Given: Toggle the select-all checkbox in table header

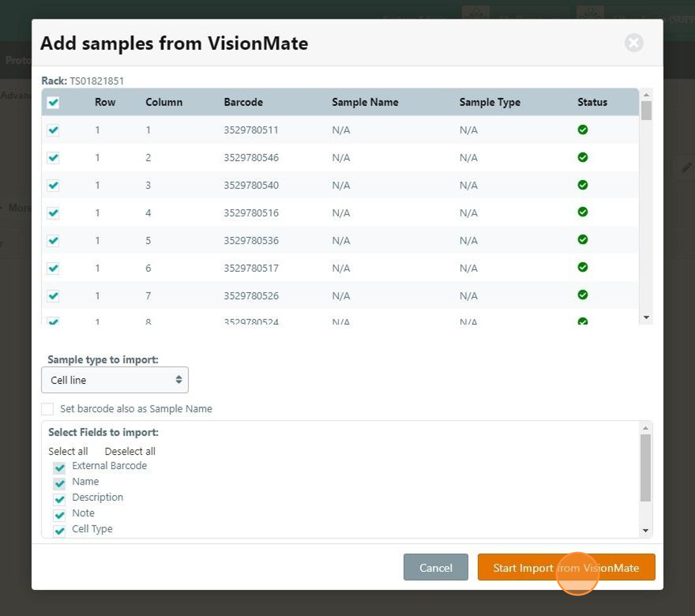Looking at the screenshot, I should (53, 102).
